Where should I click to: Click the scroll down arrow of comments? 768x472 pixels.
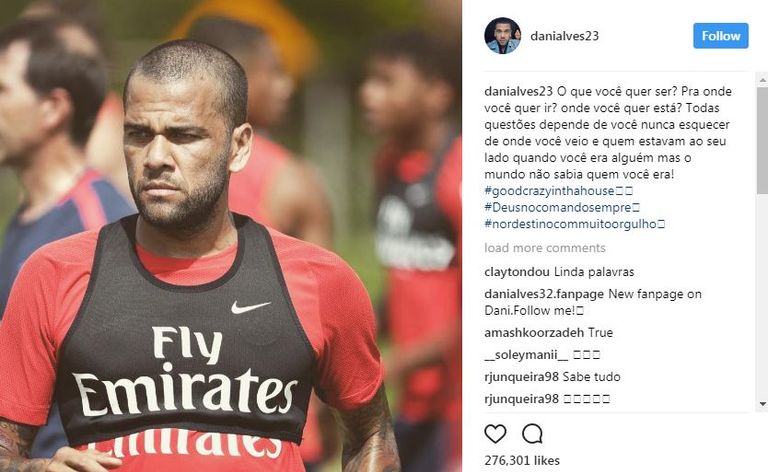tap(763, 404)
